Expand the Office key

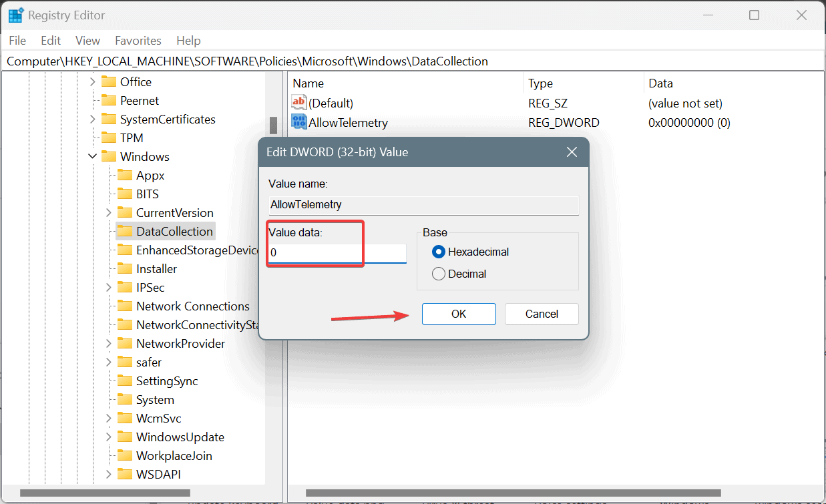tap(92, 81)
